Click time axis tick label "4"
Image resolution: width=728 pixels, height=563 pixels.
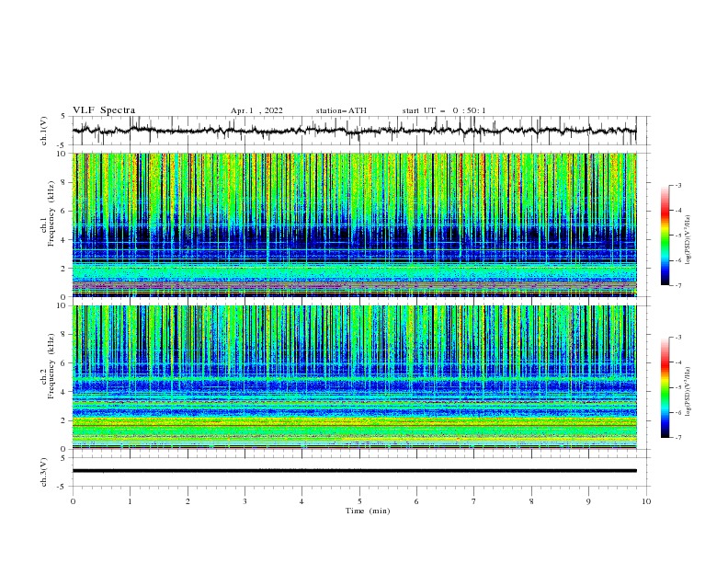[301, 501]
